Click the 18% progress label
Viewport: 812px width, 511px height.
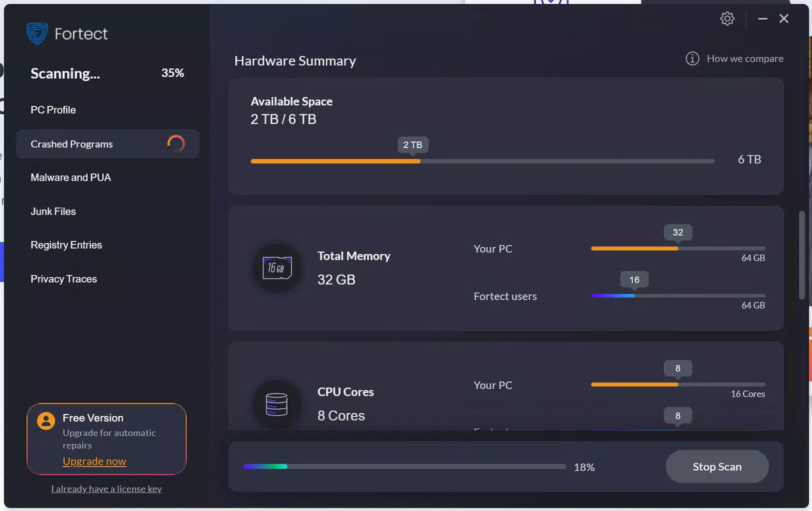coord(584,468)
